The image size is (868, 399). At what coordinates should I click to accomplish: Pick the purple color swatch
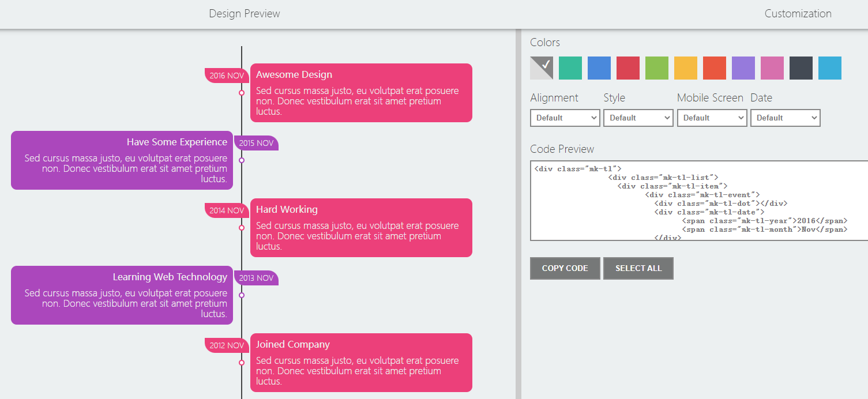click(743, 68)
